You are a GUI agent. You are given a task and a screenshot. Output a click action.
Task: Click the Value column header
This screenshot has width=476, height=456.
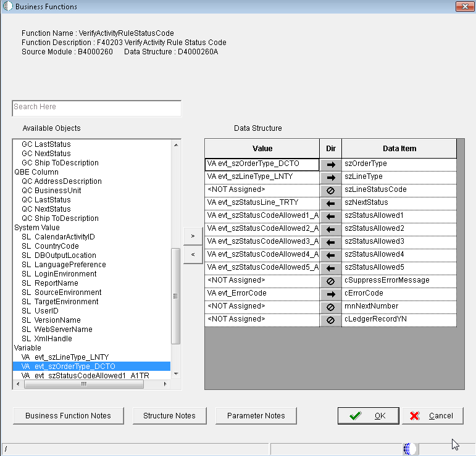coord(262,148)
